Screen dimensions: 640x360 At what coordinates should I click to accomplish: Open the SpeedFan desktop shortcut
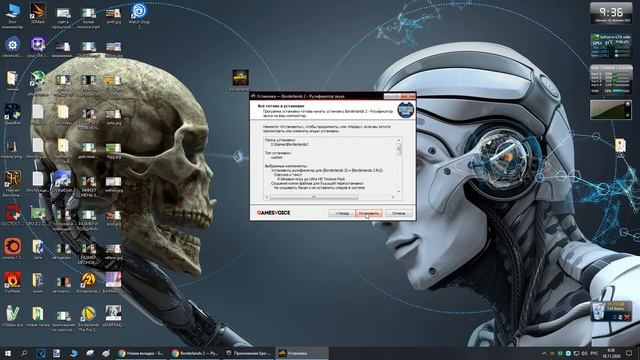coord(12,113)
